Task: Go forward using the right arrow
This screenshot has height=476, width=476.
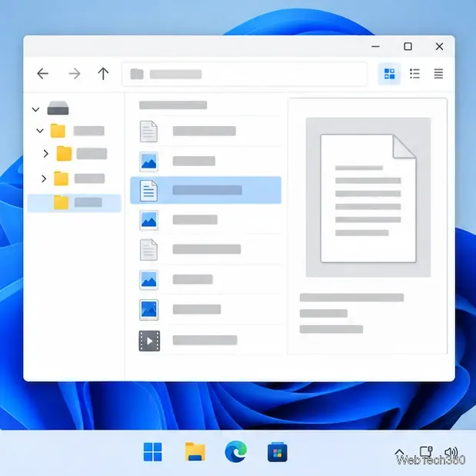Action: [x=75, y=74]
